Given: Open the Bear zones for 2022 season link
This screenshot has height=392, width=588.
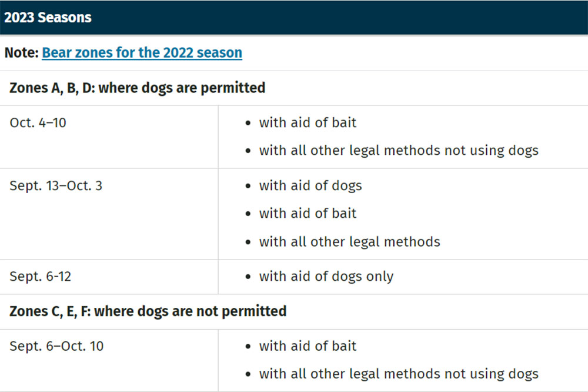Looking at the screenshot, I should click(x=142, y=53).
